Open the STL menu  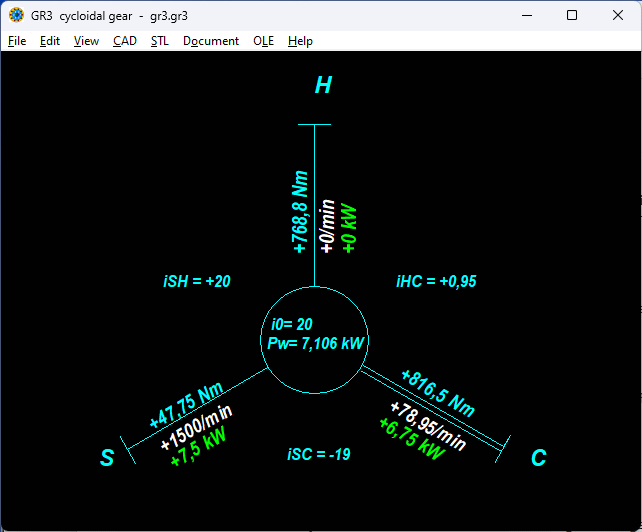(160, 41)
